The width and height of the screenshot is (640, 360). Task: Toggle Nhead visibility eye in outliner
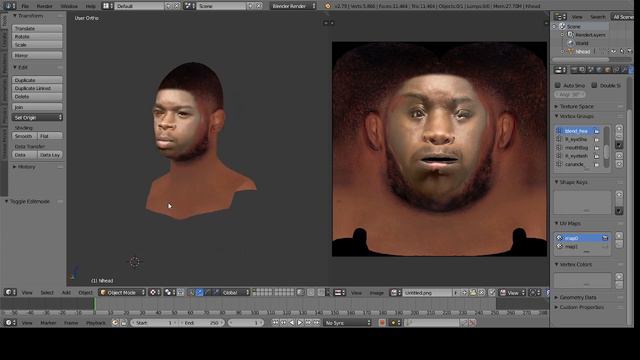click(x=613, y=51)
